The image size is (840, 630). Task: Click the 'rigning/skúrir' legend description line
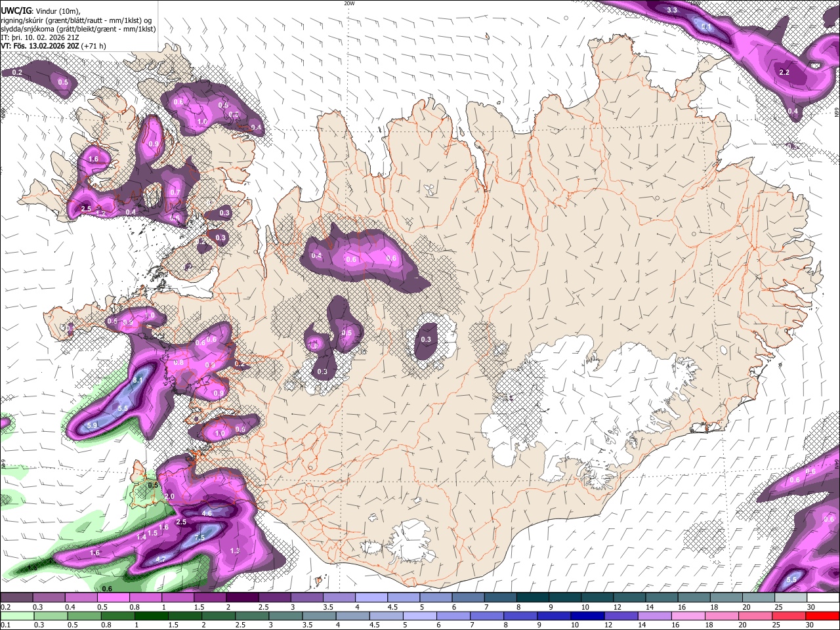pos(76,20)
